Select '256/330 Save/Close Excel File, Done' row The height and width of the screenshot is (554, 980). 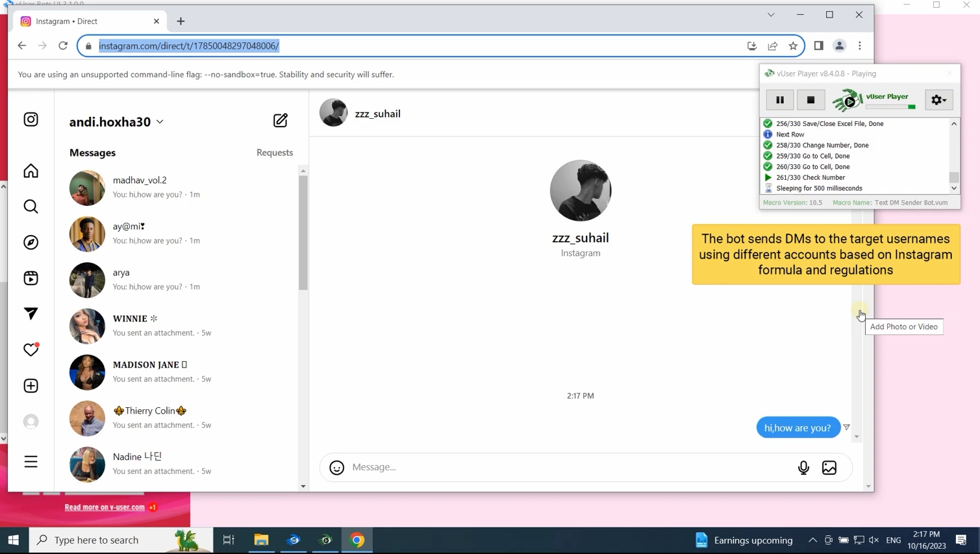pyautogui.click(x=855, y=123)
